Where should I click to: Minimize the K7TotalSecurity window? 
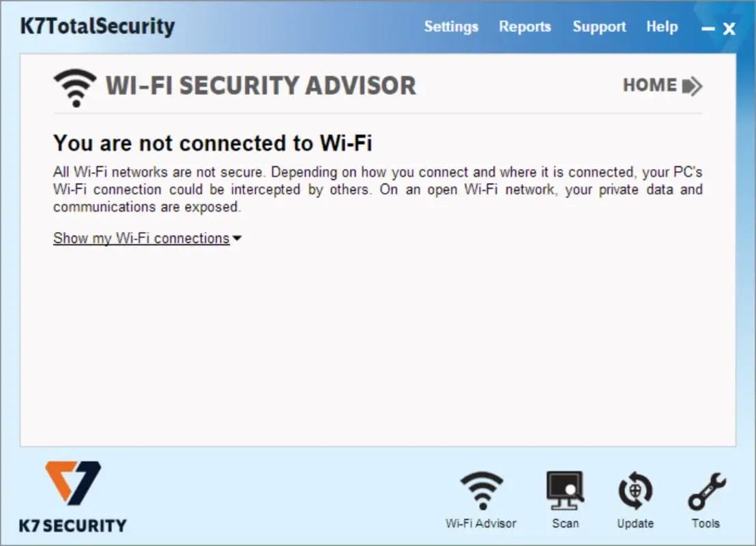[708, 29]
